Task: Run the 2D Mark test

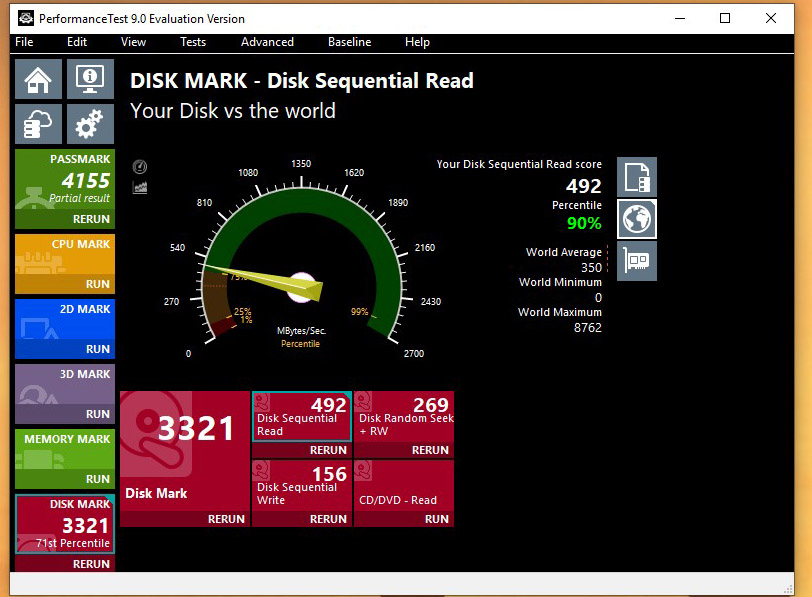Action: pyautogui.click(x=97, y=350)
